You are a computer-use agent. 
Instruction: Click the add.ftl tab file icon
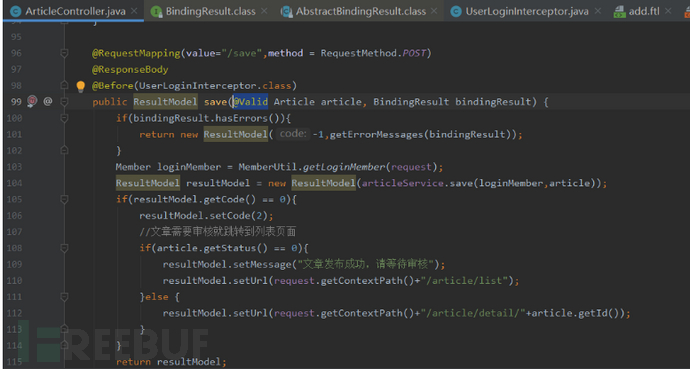coord(620,11)
